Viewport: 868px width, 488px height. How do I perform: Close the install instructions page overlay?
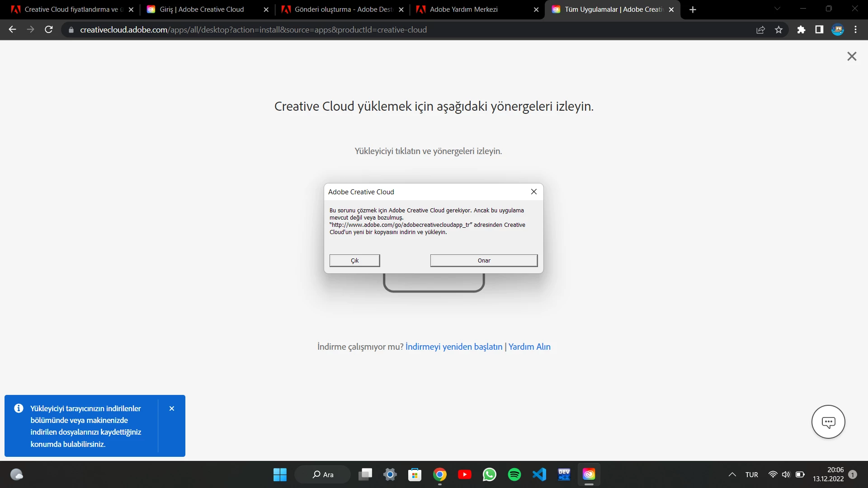tap(852, 56)
